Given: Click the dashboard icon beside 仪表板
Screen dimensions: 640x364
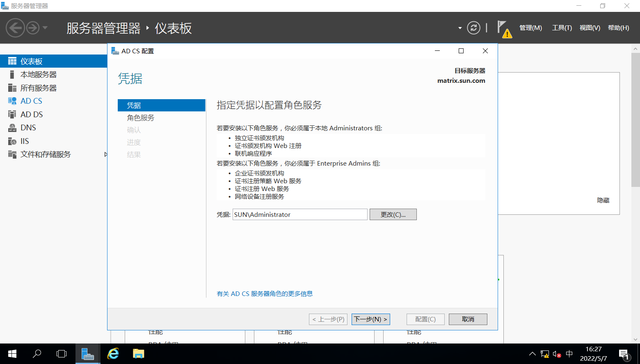Looking at the screenshot, I should pyautogui.click(x=12, y=61).
